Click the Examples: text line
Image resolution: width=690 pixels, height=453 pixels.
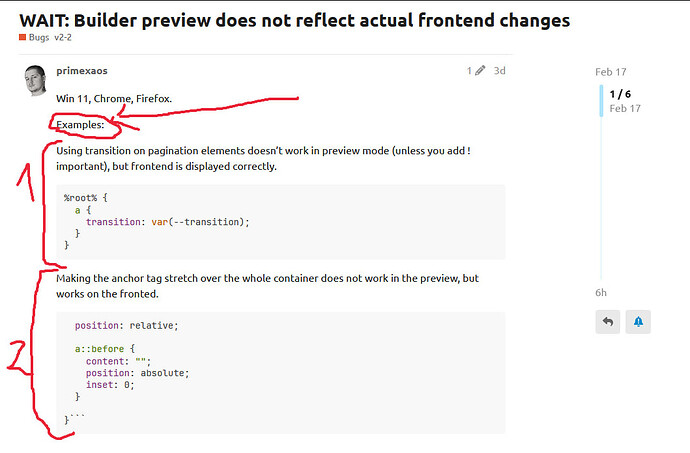[80, 125]
